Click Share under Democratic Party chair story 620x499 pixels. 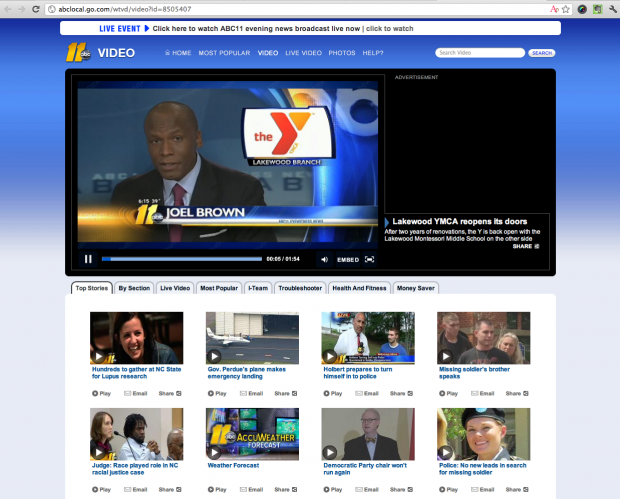pos(401,490)
